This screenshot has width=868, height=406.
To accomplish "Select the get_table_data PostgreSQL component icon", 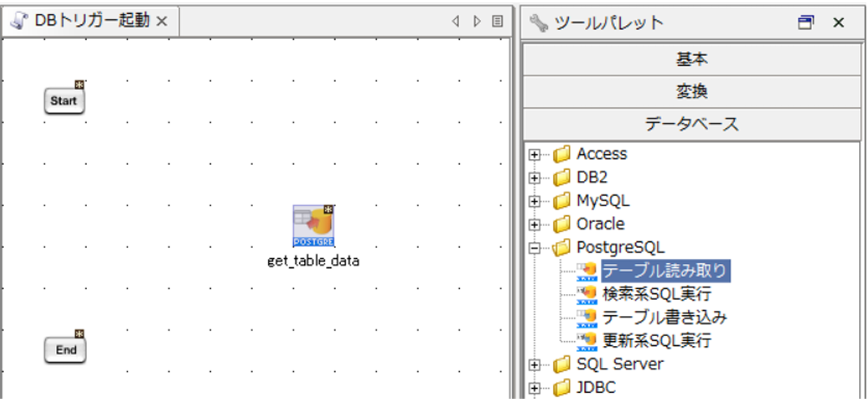I will [x=313, y=226].
